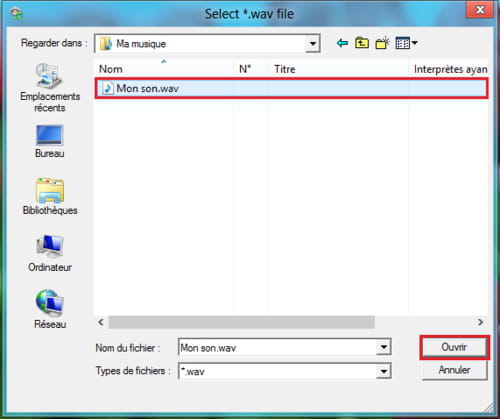Image resolution: width=500 pixels, height=419 pixels.
Task: Open Ordinateur in the sidebar
Action: 50,253
